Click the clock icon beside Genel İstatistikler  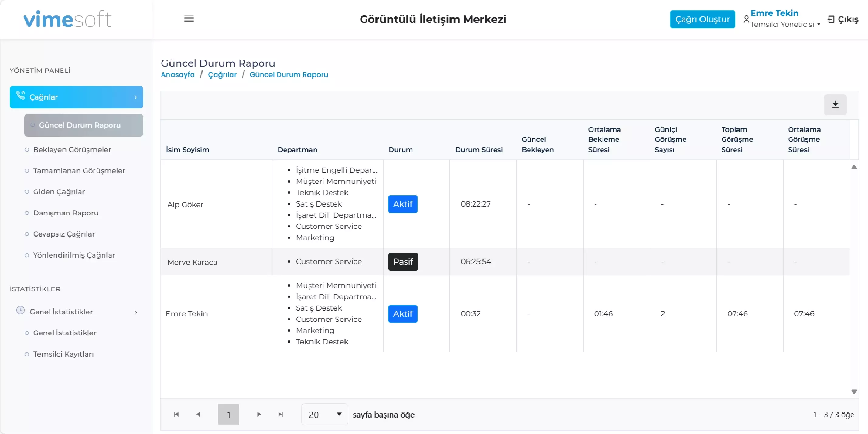(x=20, y=310)
